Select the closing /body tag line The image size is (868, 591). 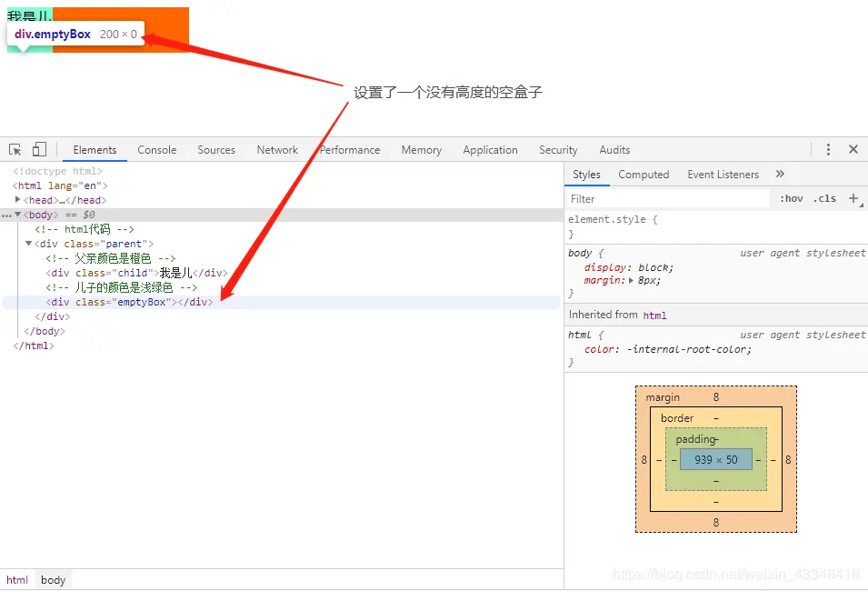(45, 331)
